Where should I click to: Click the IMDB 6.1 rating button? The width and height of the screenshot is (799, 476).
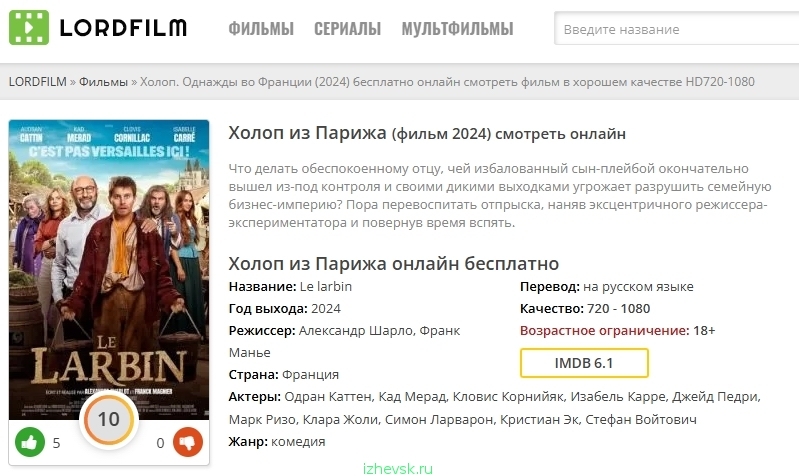[584, 363]
